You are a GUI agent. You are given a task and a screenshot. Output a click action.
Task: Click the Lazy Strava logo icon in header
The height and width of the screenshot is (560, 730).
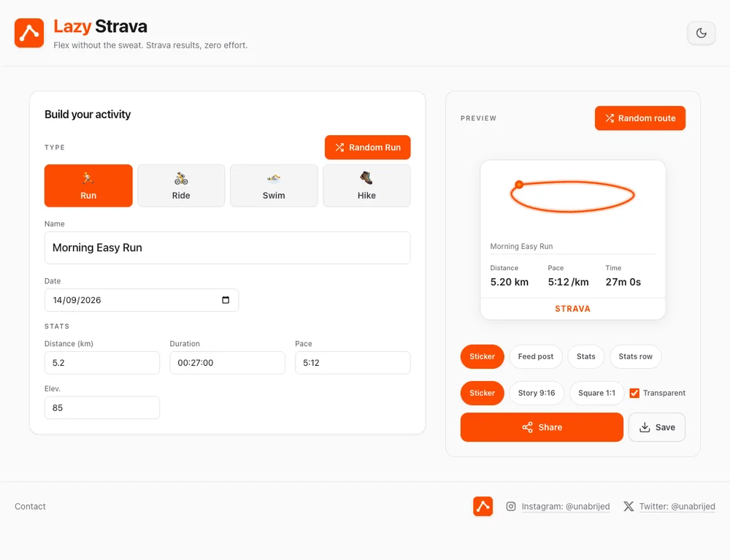click(x=29, y=33)
